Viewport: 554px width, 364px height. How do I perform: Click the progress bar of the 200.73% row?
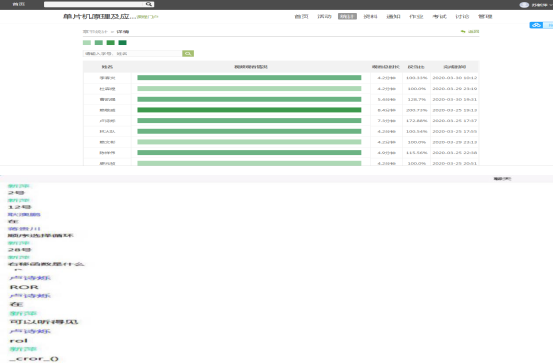pyautogui.click(x=249, y=110)
